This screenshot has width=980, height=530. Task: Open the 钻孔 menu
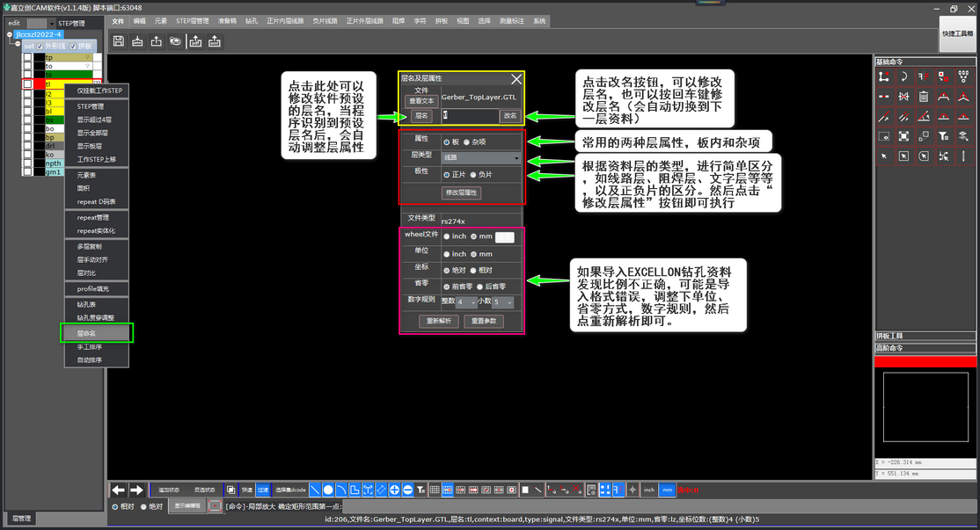[252, 20]
